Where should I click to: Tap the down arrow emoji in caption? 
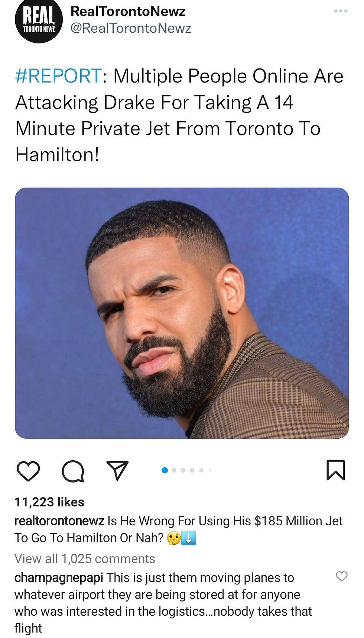coord(189,538)
